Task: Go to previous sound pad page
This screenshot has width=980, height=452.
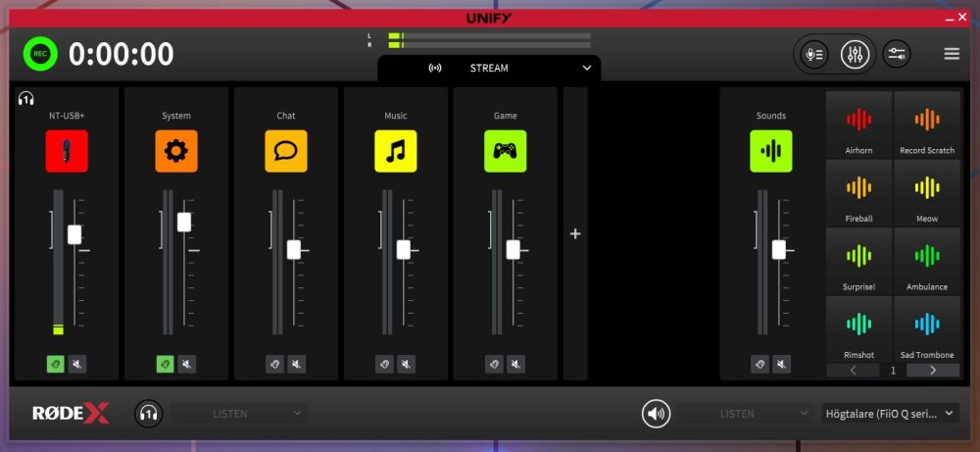Action: pyautogui.click(x=853, y=370)
